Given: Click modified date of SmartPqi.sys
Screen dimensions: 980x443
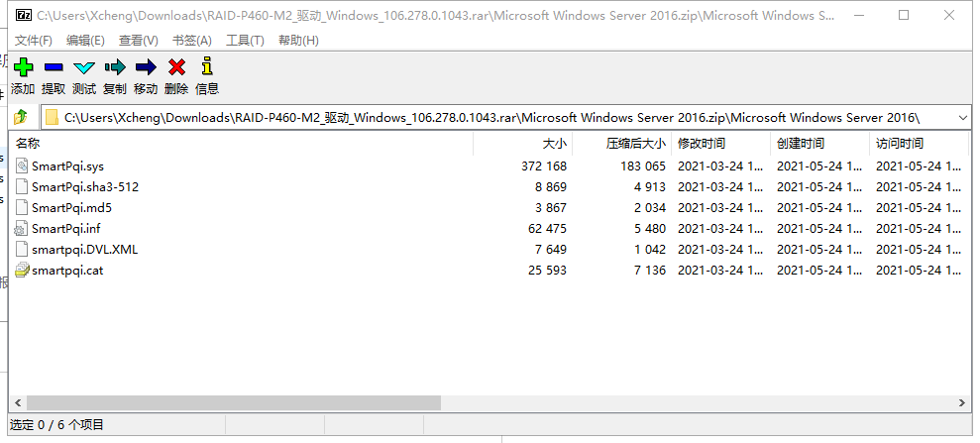Looking at the screenshot, I should (720, 166).
